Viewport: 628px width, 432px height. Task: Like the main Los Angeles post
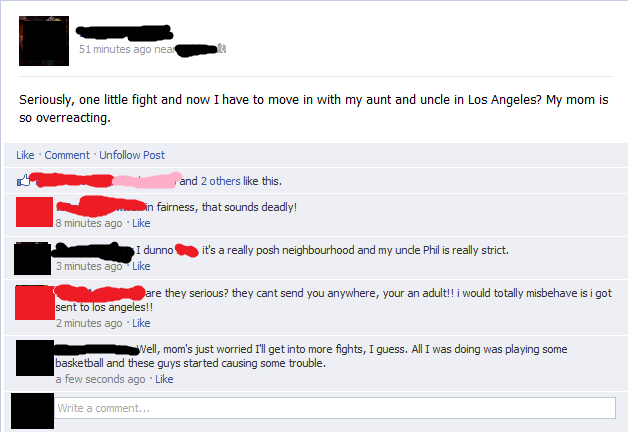click(x=25, y=155)
